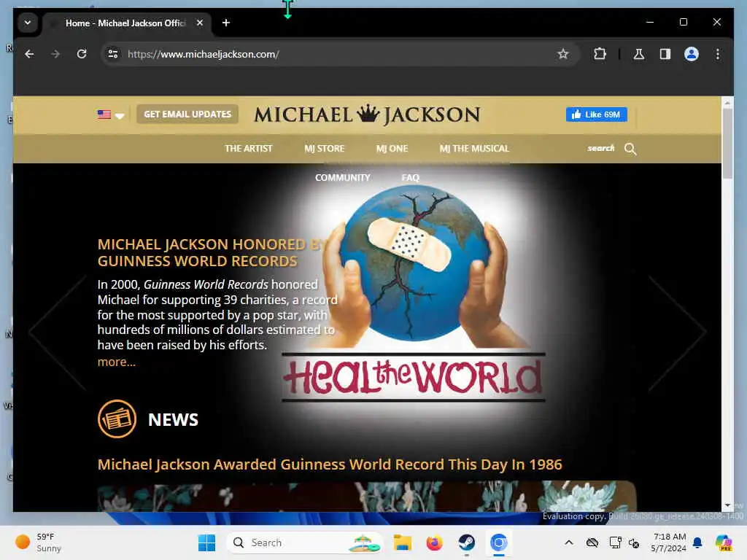Show the next slide arrow

[x=678, y=332]
